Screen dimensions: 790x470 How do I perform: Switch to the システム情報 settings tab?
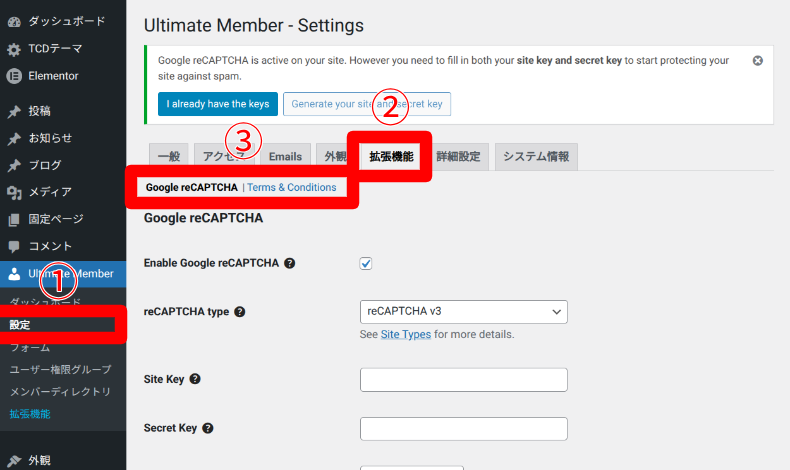[x=536, y=157]
